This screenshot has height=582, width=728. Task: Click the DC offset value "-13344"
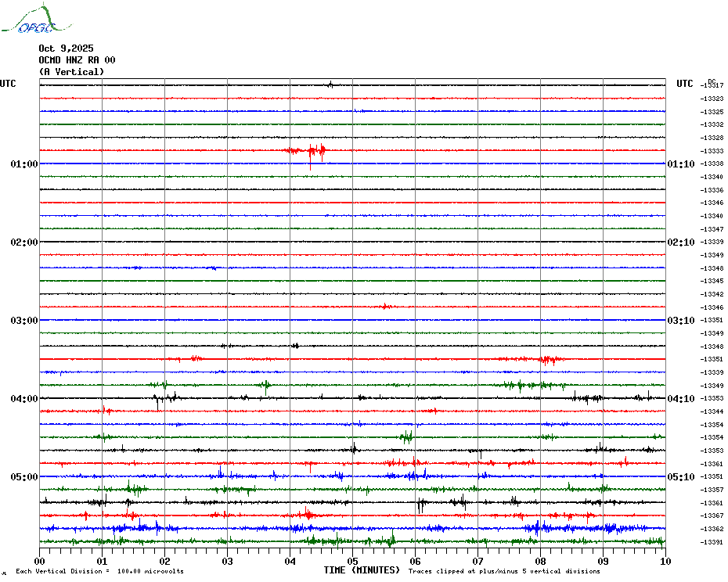tap(712, 411)
